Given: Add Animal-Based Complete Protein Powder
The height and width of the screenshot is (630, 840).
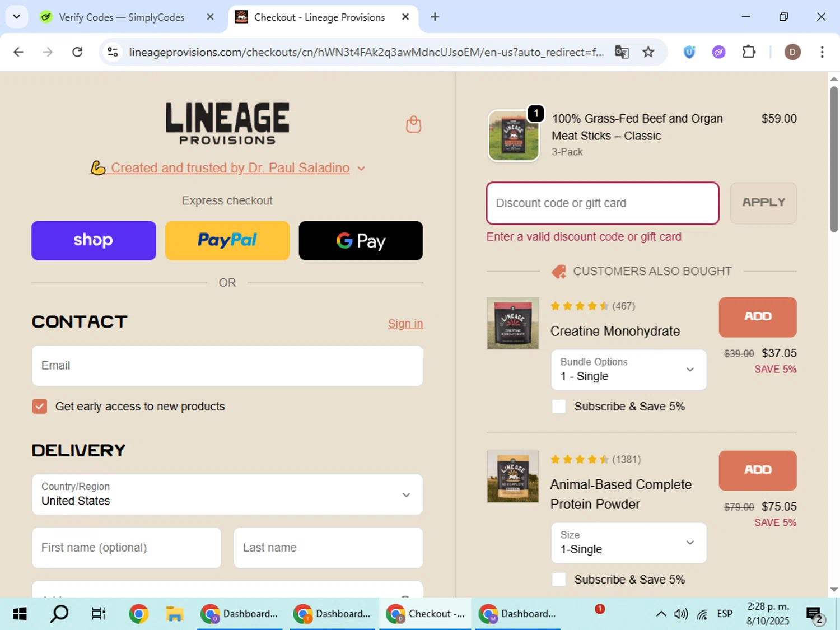Looking at the screenshot, I should point(758,470).
